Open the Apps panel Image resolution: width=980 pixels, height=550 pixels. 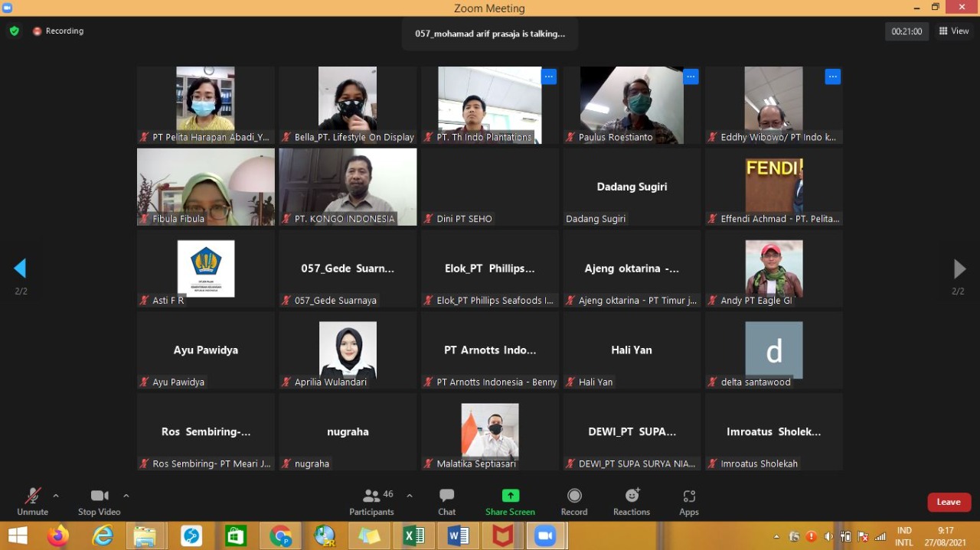(688, 501)
